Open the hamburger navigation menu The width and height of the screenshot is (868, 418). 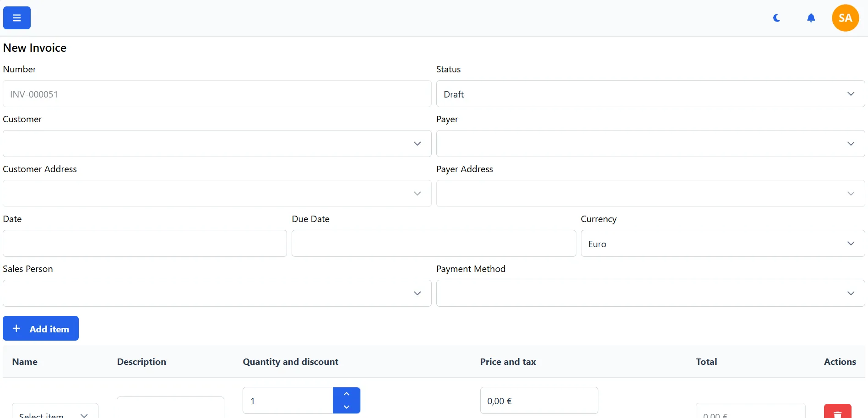pyautogui.click(x=16, y=18)
